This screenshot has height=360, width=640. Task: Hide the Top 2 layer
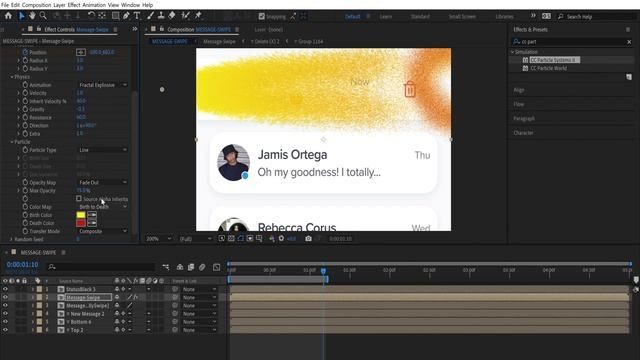pyautogui.click(x=5, y=330)
